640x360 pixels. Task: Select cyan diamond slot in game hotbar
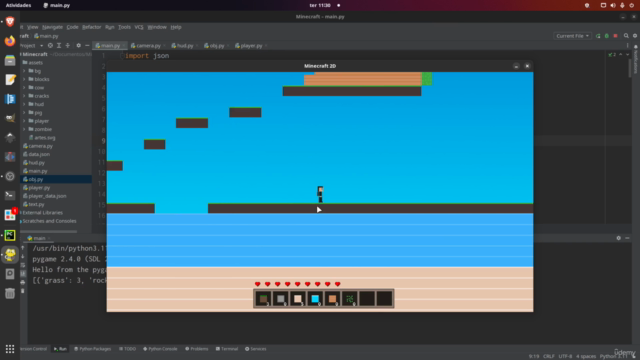pos(315,299)
